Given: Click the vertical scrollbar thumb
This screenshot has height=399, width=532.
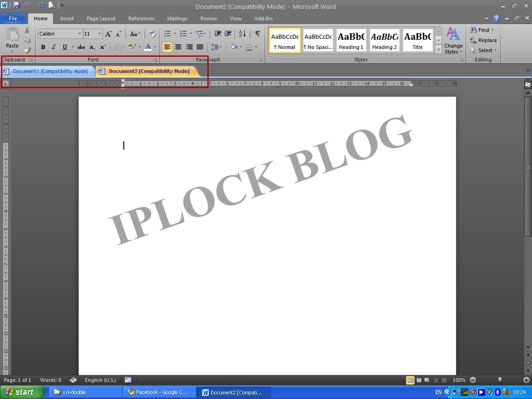Looking at the screenshot, I should pos(527,166).
